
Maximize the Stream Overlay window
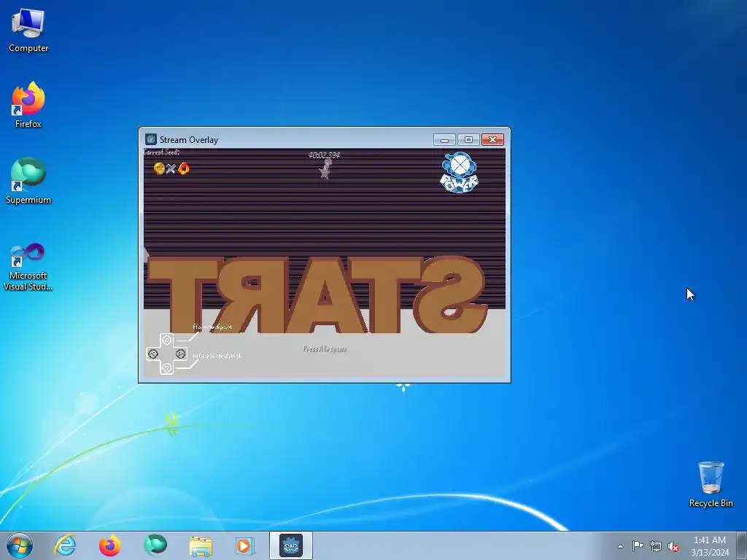[468, 139]
